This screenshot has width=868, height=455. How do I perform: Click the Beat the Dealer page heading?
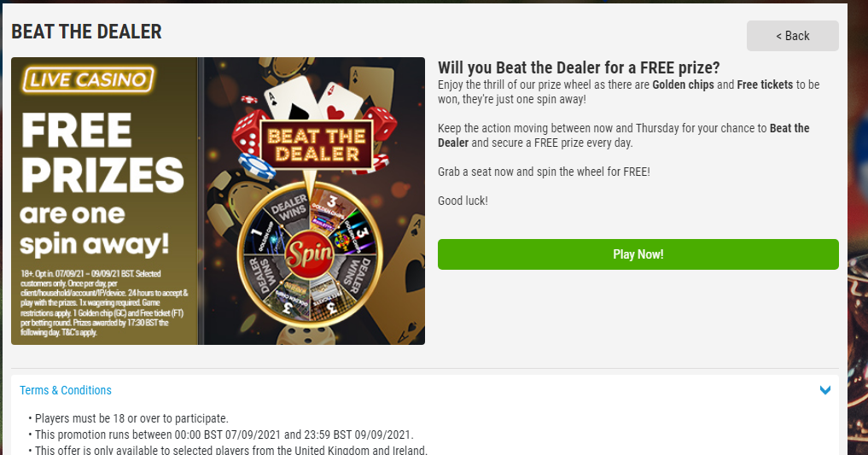click(x=86, y=32)
